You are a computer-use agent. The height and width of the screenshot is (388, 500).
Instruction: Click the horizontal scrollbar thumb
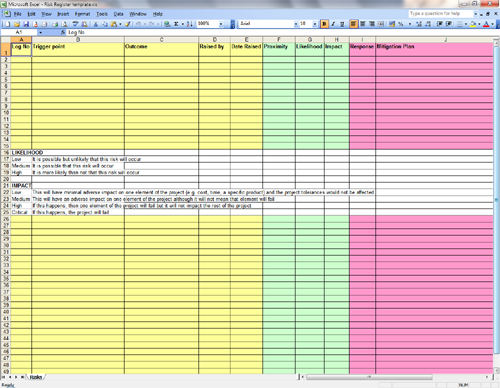(x=369, y=377)
